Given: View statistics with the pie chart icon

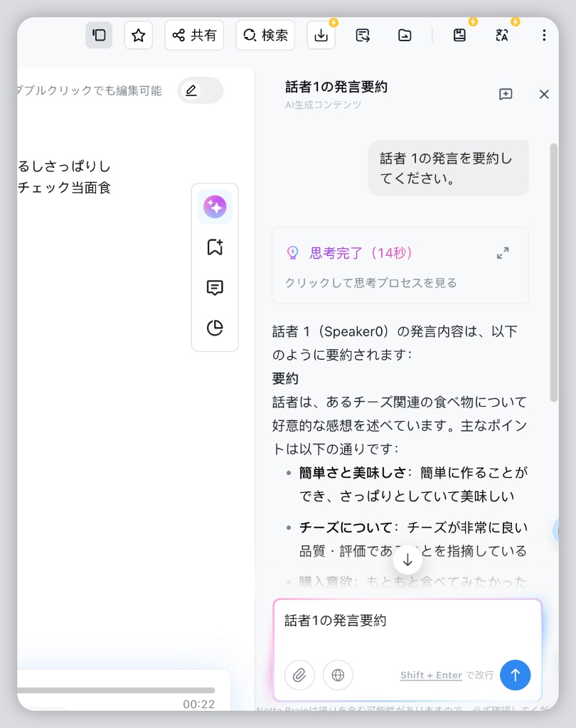Looking at the screenshot, I should tap(215, 328).
